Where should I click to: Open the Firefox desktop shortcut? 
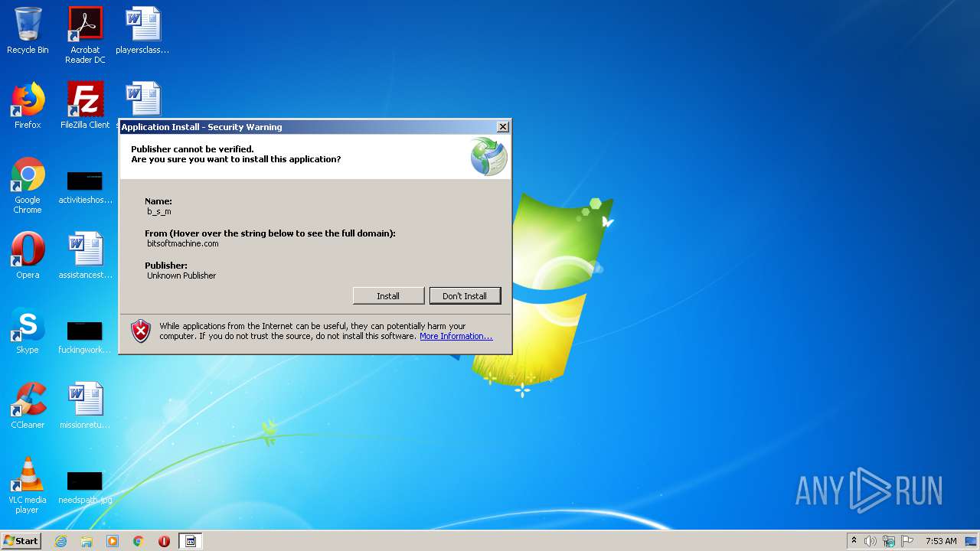click(28, 106)
